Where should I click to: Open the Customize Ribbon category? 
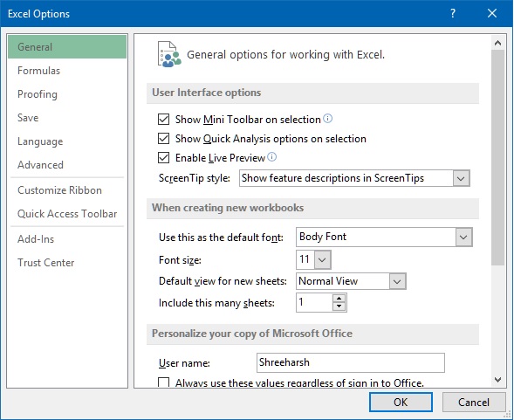click(x=67, y=190)
